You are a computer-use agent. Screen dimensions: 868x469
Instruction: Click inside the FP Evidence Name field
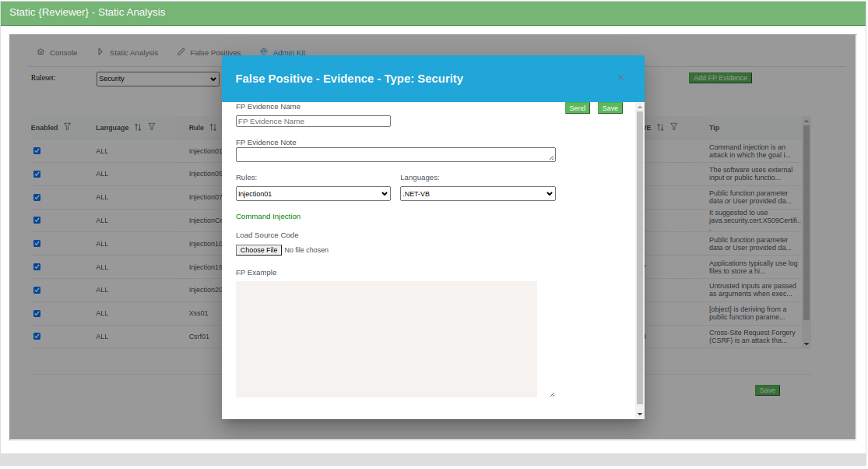(x=312, y=121)
